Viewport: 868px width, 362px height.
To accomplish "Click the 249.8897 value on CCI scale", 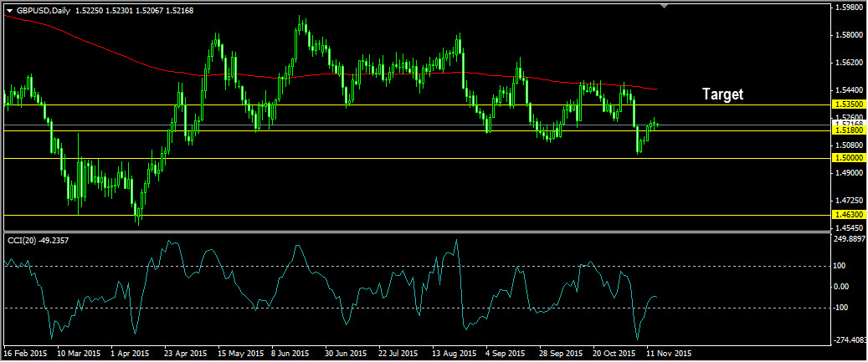I will point(848,239).
